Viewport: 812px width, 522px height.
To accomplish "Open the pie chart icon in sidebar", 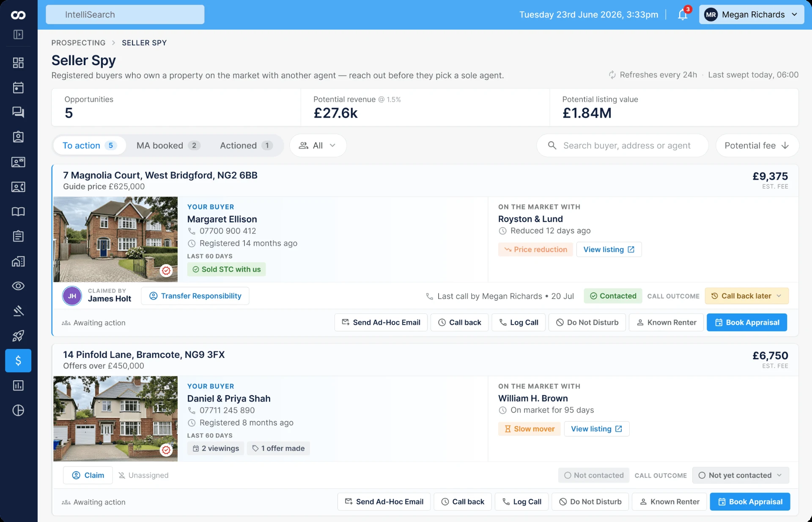I will coord(18,410).
